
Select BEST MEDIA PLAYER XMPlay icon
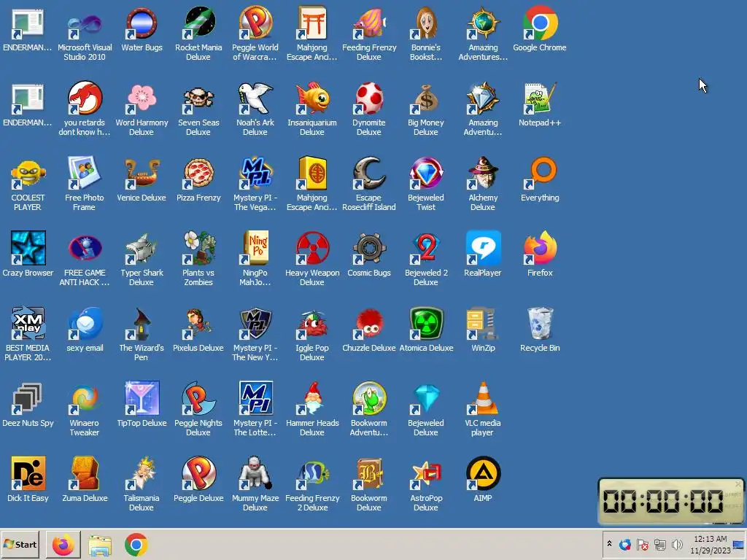point(28,324)
